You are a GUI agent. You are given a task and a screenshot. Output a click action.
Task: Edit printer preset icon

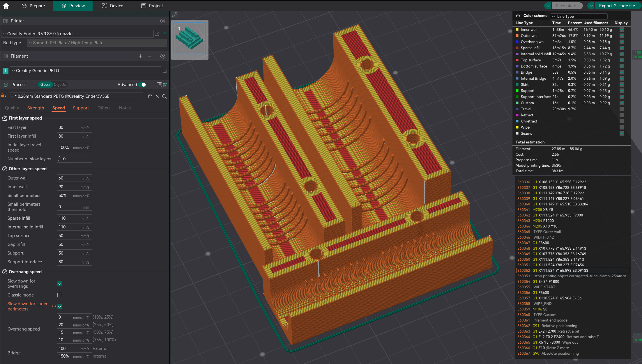click(x=157, y=34)
